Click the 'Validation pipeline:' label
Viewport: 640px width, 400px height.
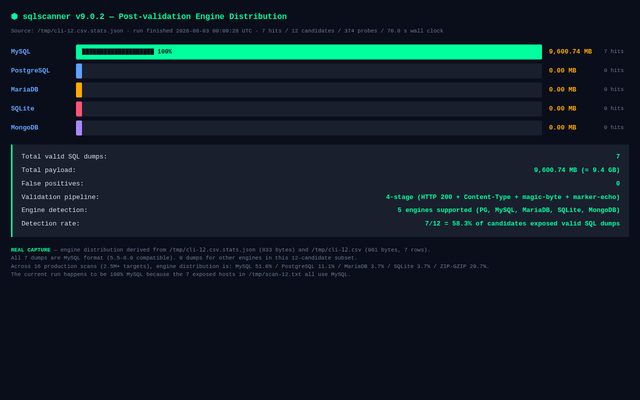click(60, 197)
